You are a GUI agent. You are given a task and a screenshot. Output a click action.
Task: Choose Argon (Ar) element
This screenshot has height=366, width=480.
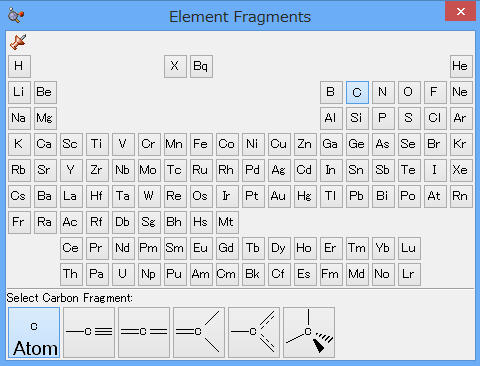coord(461,118)
